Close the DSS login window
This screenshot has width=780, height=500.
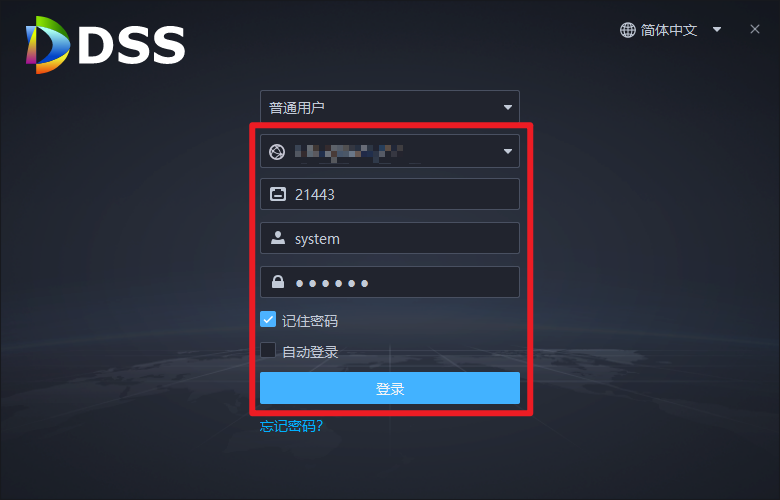[x=755, y=29]
